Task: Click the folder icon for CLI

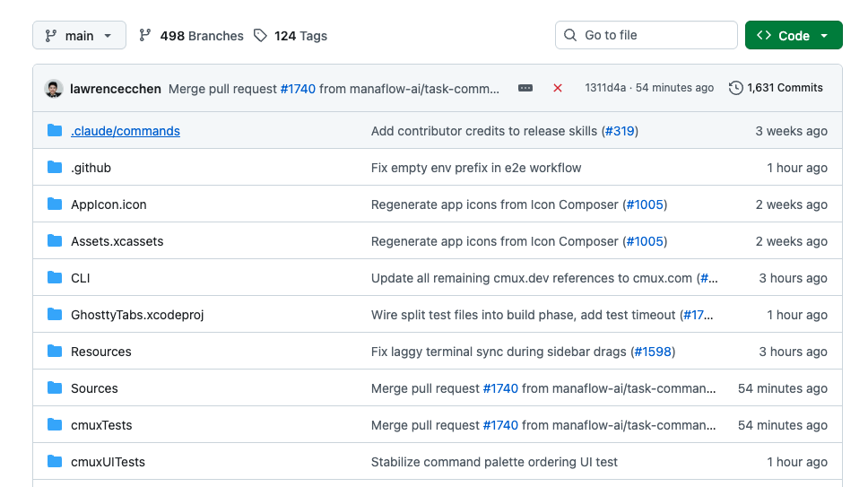Action: (x=55, y=277)
